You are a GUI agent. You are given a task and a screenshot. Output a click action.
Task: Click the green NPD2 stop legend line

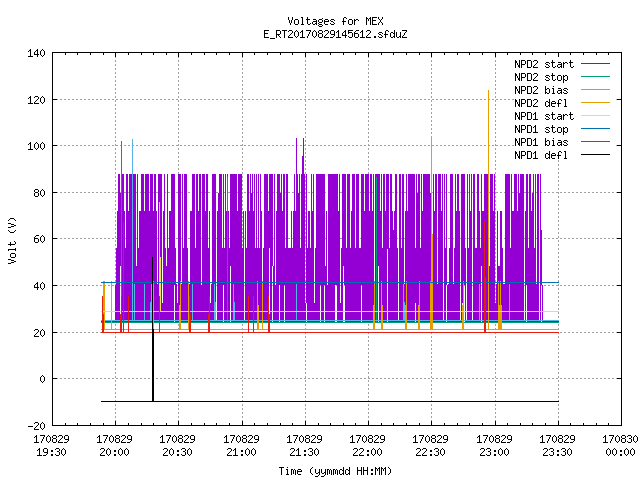[x=595, y=76]
